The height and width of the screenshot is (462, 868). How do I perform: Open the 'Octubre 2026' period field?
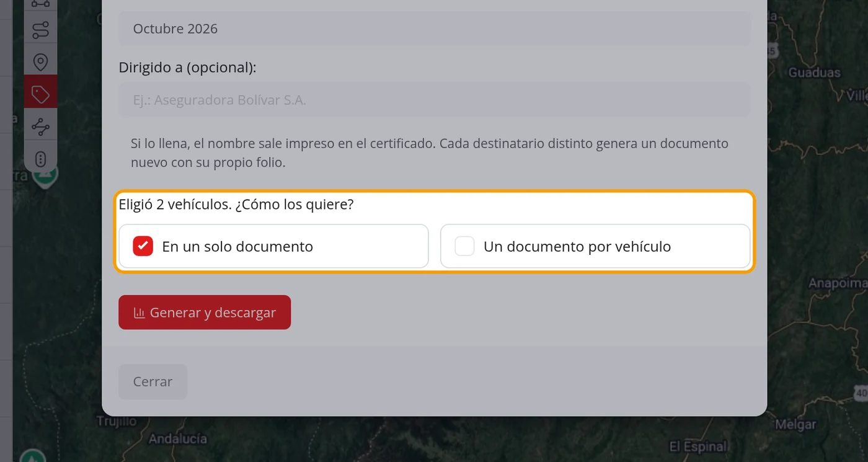tap(435, 29)
